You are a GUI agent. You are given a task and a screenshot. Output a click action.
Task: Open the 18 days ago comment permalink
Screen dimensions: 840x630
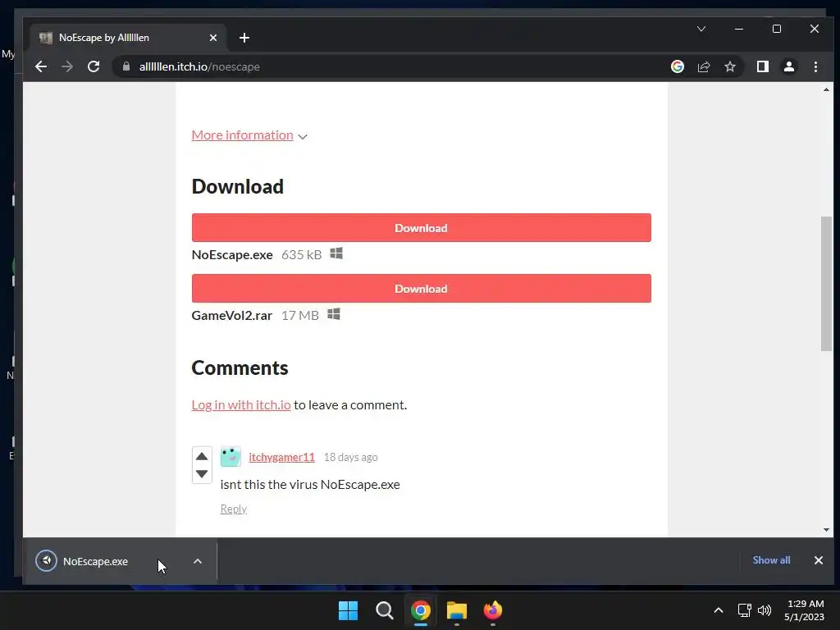pos(350,457)
